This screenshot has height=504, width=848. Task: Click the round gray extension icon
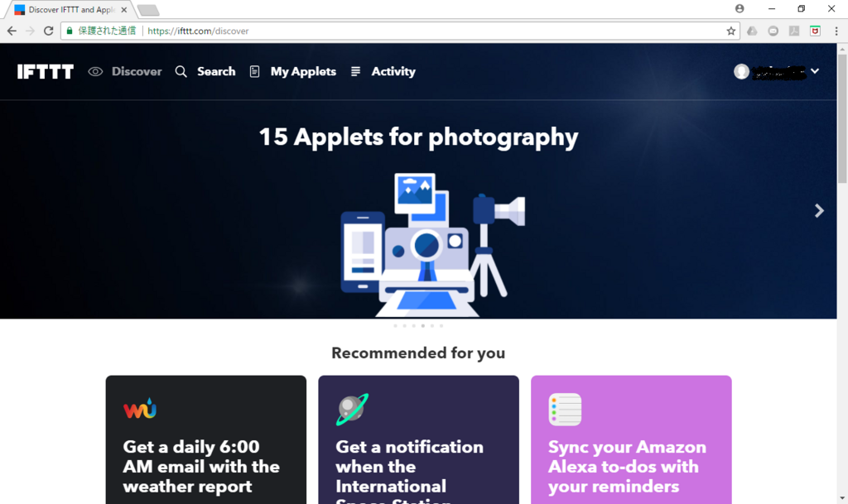point(773,31)
